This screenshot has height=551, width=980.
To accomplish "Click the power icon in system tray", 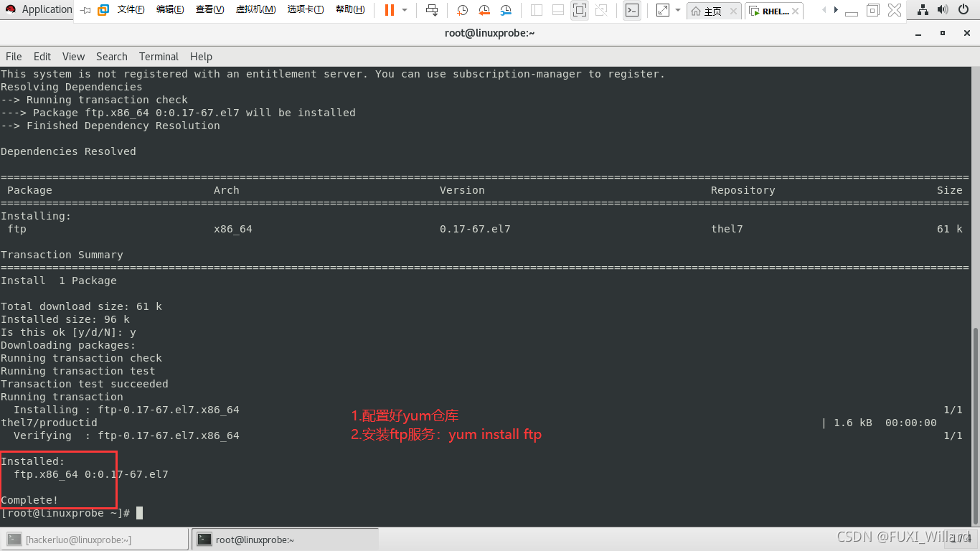I will click(963, 10).
